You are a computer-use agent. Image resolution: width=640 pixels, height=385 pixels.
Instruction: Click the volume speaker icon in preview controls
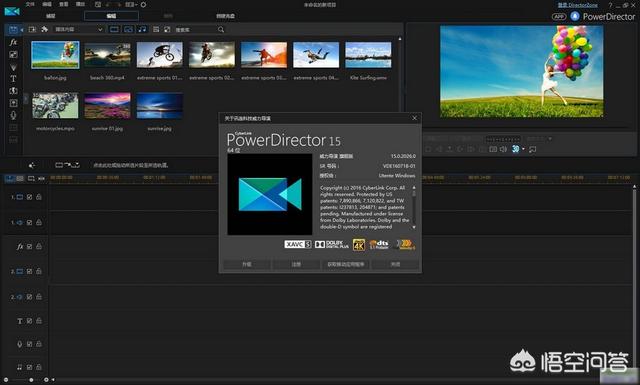point(504,149)
